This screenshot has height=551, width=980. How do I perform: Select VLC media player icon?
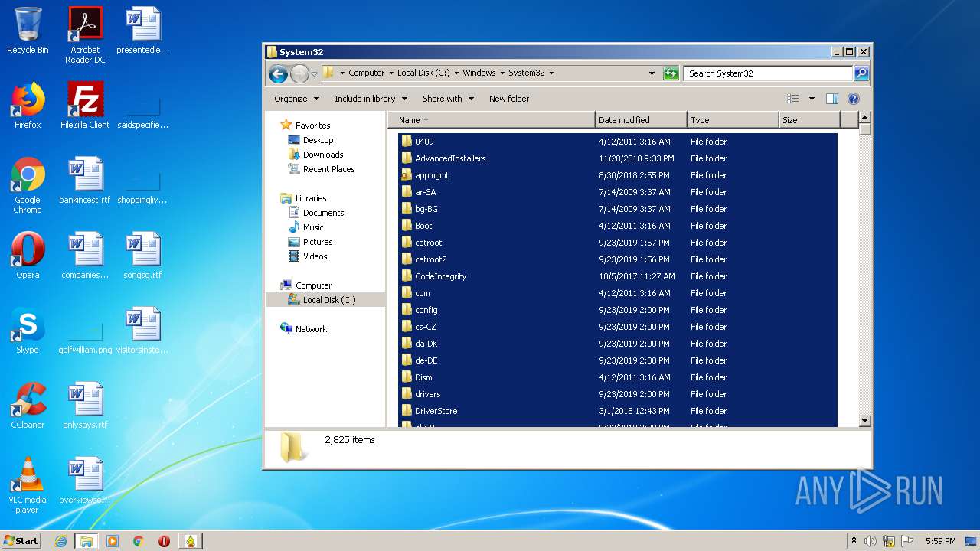click(28, 485)
